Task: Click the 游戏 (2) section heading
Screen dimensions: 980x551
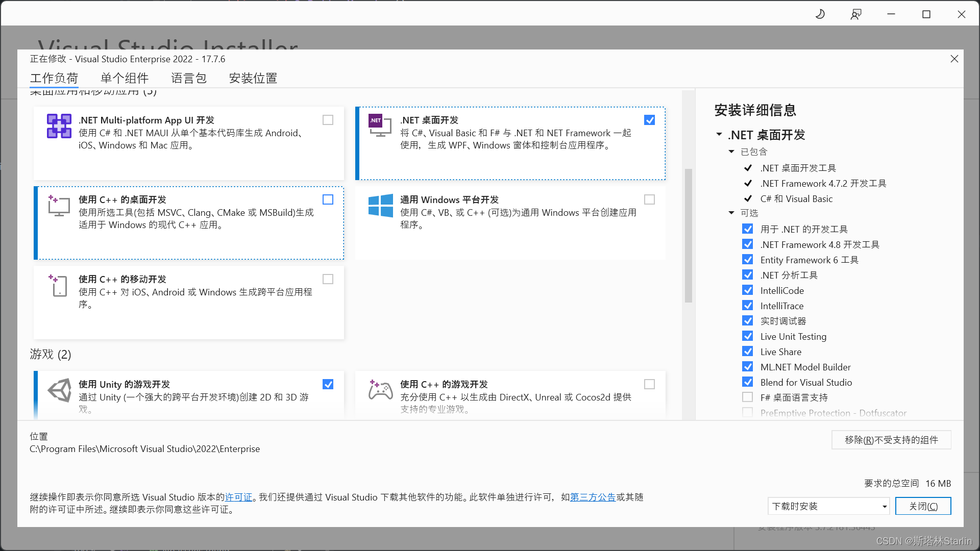Action: point(51,354)
